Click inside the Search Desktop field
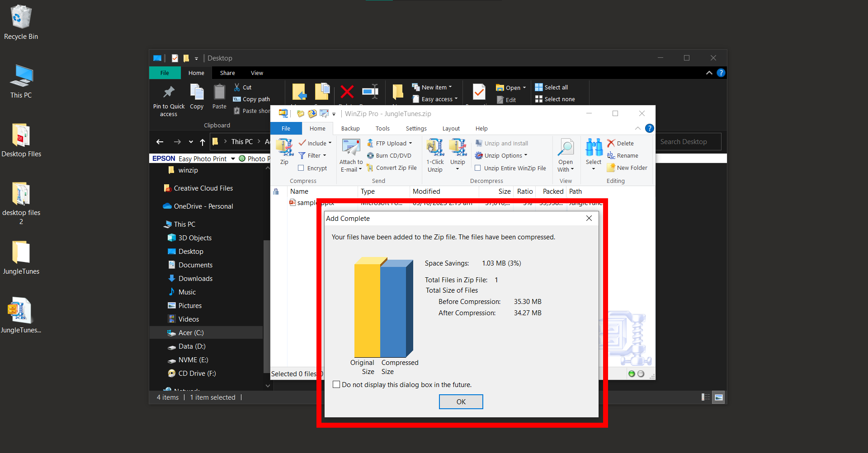This screenshot has height=453, width=868. [687, 141]
